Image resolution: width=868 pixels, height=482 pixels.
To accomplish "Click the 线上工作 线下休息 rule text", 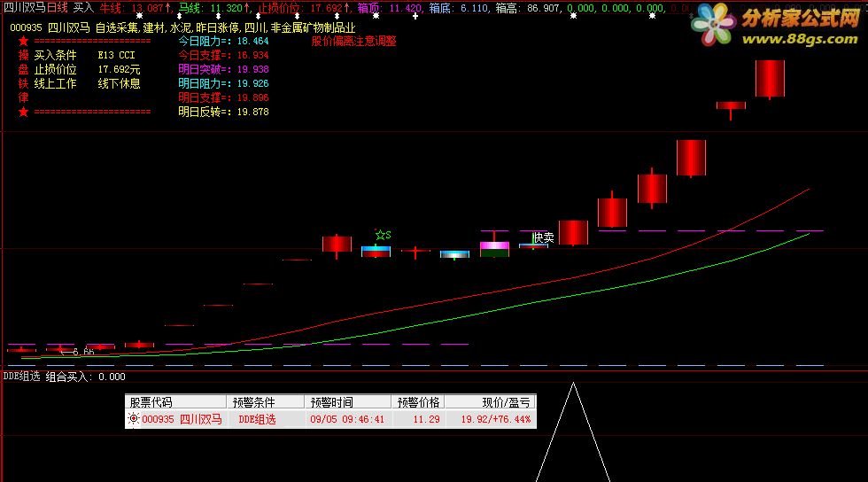I will pyautogui.click(x=87, y=83).
